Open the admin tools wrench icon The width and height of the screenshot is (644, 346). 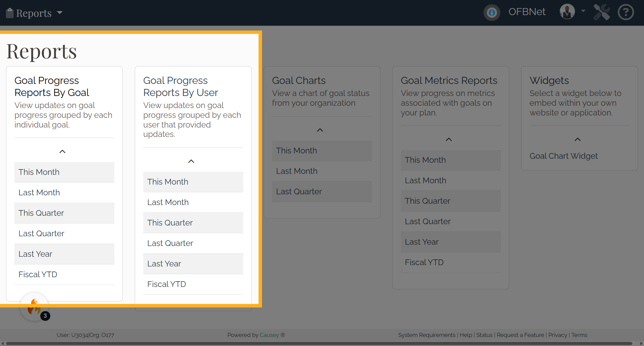(602, 12)
